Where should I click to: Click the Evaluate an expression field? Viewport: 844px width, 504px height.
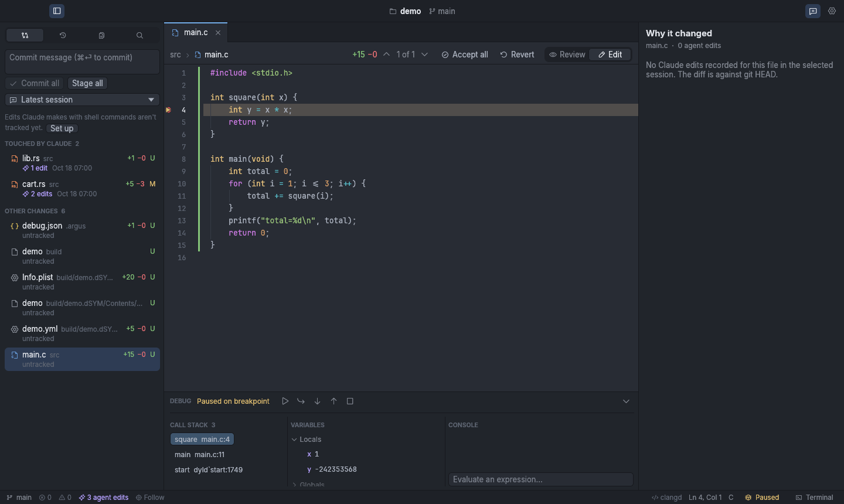coord(540,479)
